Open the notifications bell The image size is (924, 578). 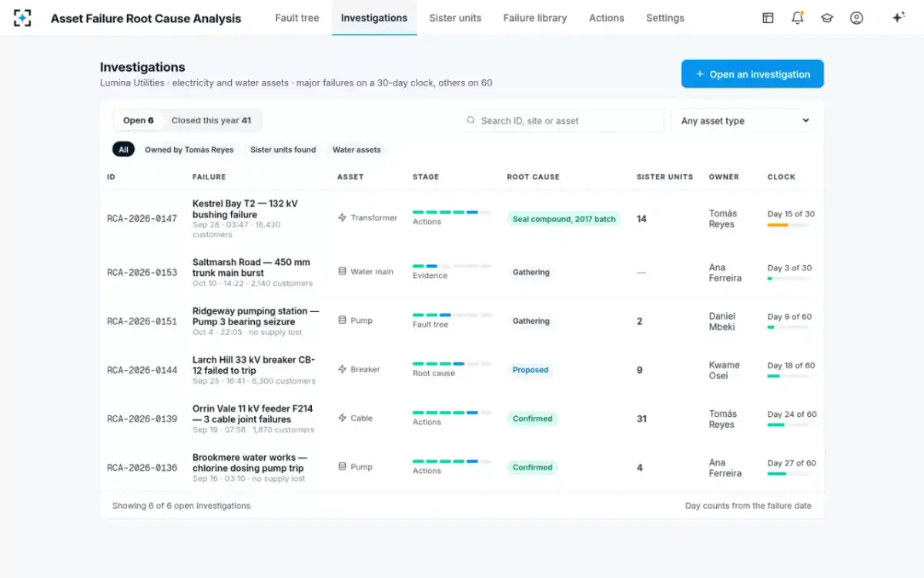pyautogui.click(x=798, y=18)
